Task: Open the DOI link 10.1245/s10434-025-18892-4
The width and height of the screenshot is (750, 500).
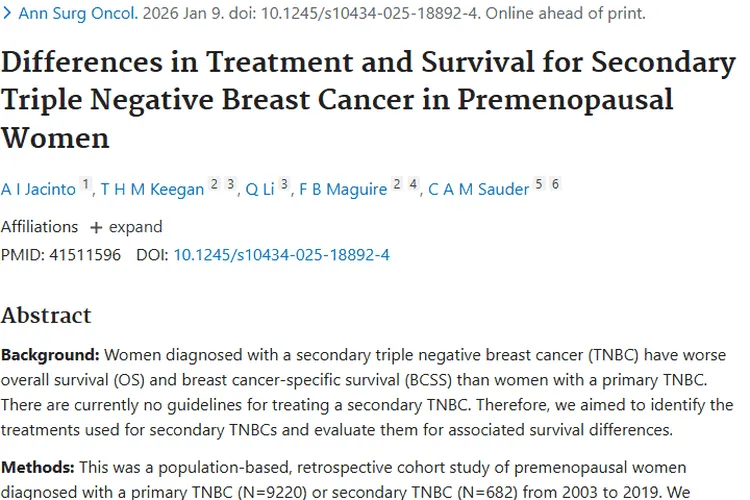Action: pos(281,255)
